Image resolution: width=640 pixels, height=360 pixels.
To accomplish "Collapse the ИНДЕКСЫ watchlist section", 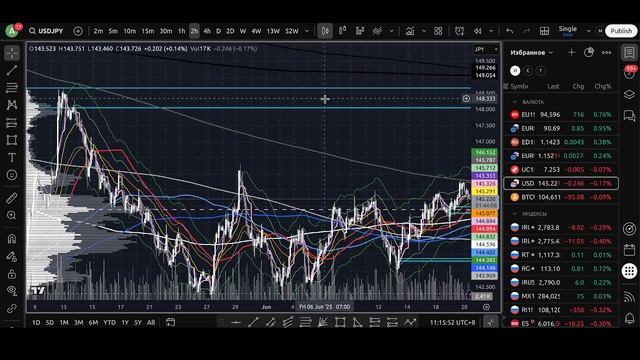I will click(514, 213).
